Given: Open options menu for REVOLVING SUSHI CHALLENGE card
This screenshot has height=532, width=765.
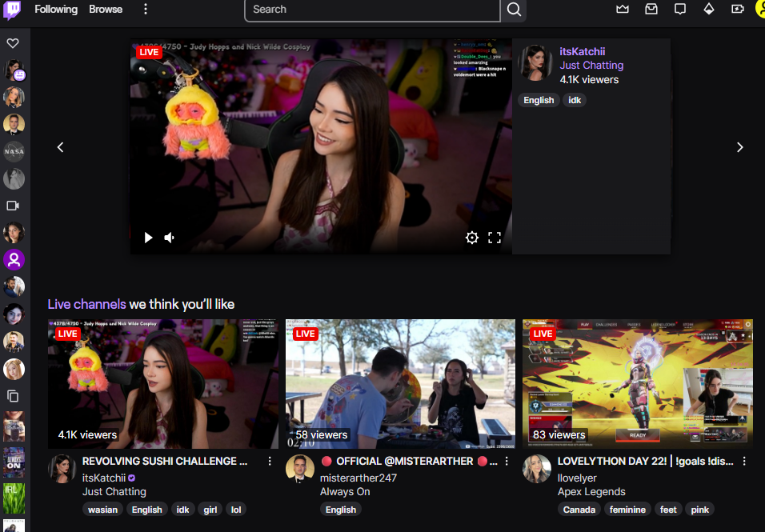Looking at the screenshot, I should [270, 462].
